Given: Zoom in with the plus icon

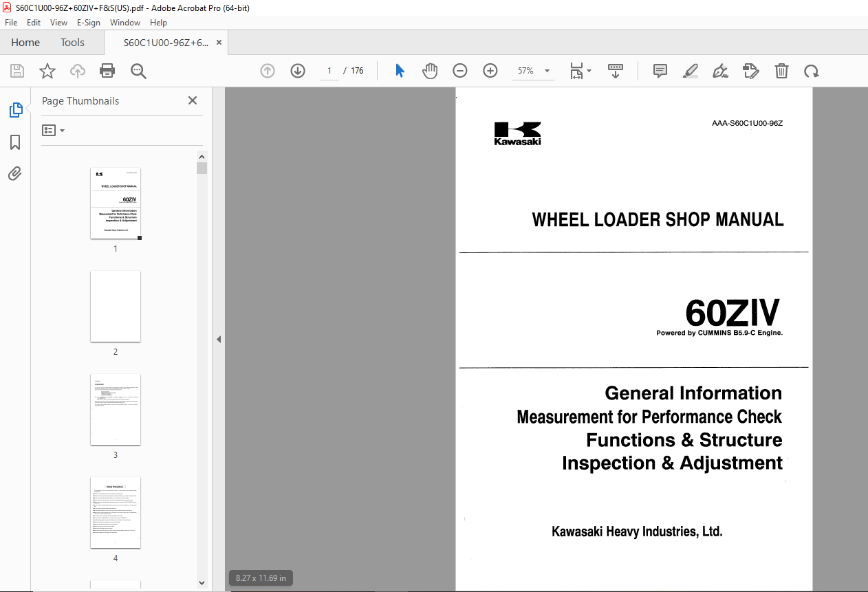Looking at the screenshot, I should (490, 71).
